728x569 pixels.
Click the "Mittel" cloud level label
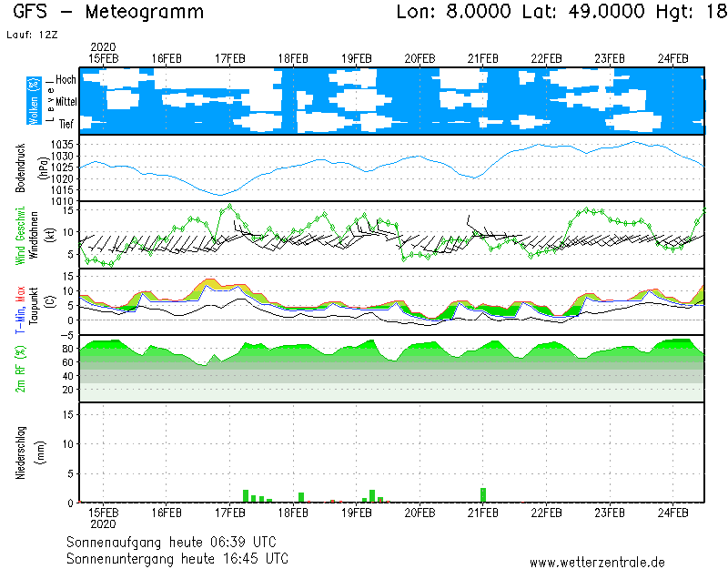click(66, 101)
